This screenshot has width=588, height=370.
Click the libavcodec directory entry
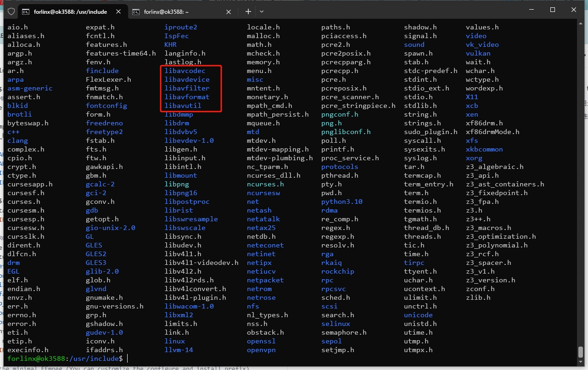click(185, 71)
